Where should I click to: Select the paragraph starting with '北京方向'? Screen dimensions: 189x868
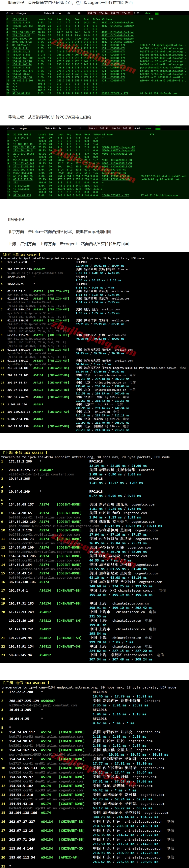(x=59, y=232)
